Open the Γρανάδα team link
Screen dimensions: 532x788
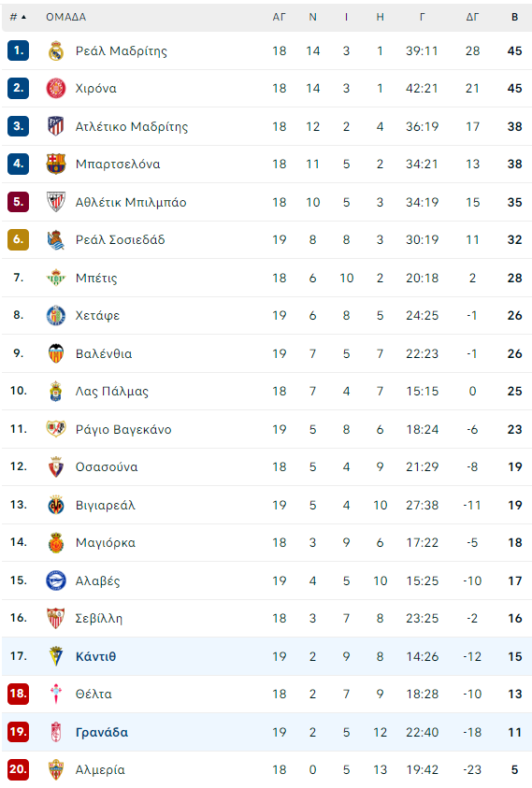(102, 732)
